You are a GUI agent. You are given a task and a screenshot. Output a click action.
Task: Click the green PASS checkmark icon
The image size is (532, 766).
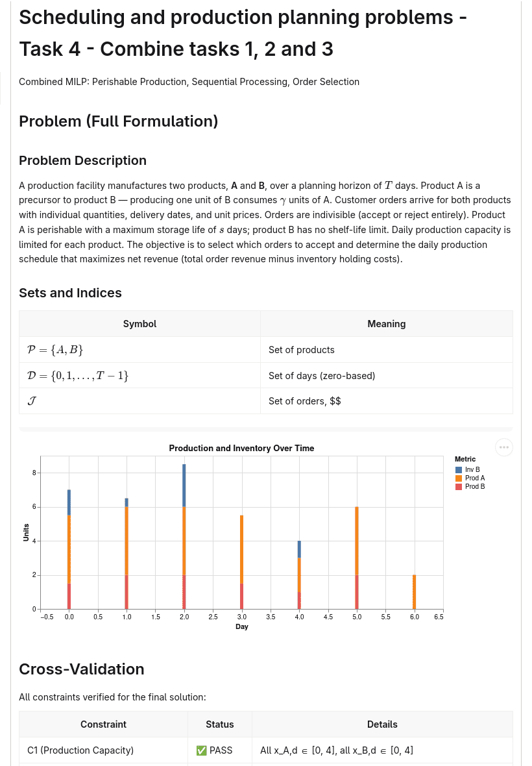(x=201, y=750)
